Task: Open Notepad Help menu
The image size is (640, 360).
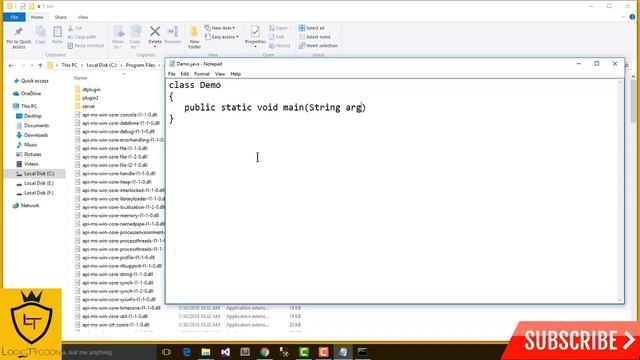Action: point(236,74)
